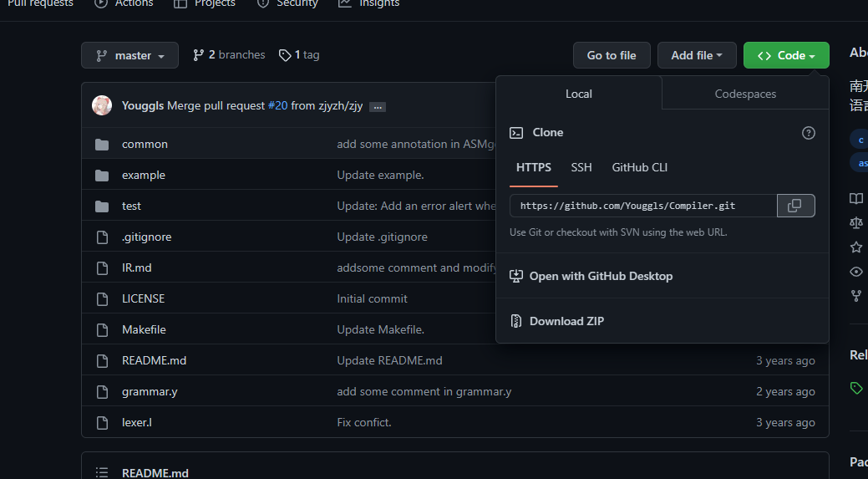Collapse the green Code dropdown
The width and height of the screenshot is (868, 479).
(x=786, y=55)
